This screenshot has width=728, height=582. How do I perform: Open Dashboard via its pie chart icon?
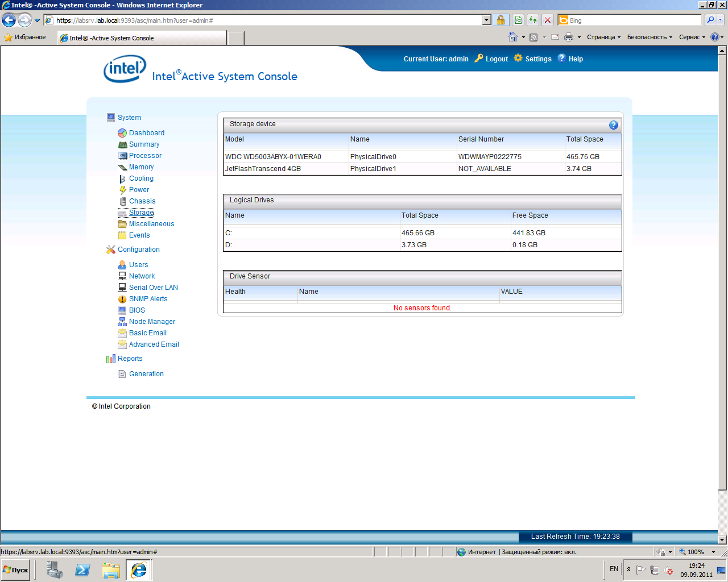click(122, 133)
